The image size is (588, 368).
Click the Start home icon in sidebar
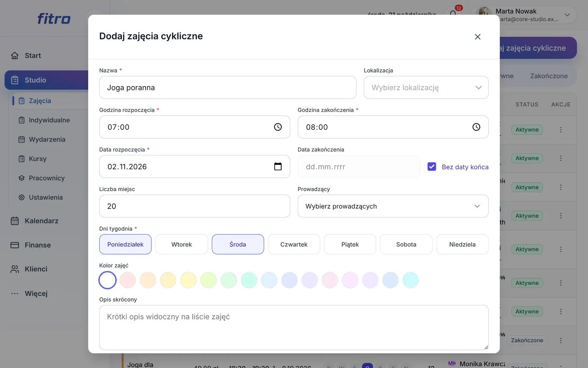pos(15,56)
